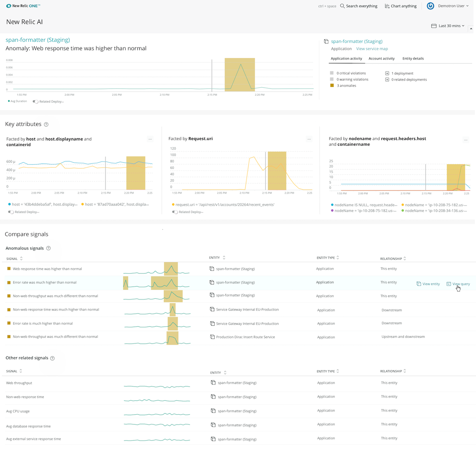Open the Request.uri chart options menu
This screenshot has width=476, height=458.
click(x=309, y=139)
